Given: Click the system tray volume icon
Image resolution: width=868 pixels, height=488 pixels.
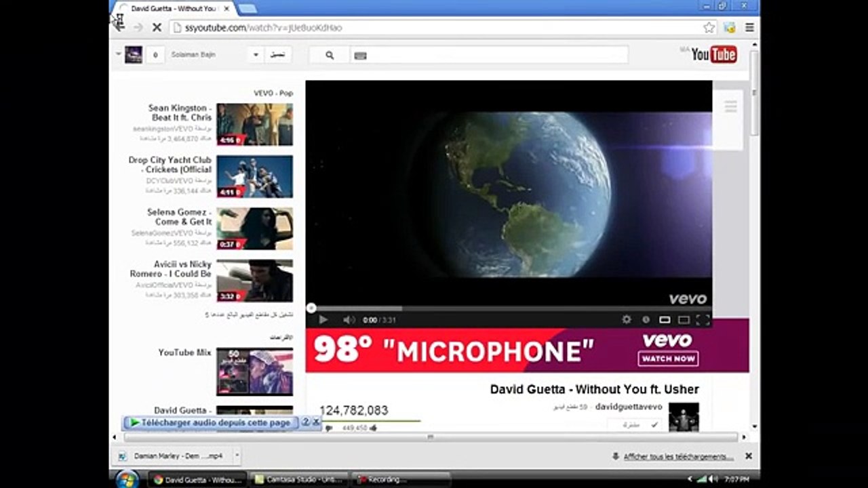Looking at the screenshot, I should 713,479.
